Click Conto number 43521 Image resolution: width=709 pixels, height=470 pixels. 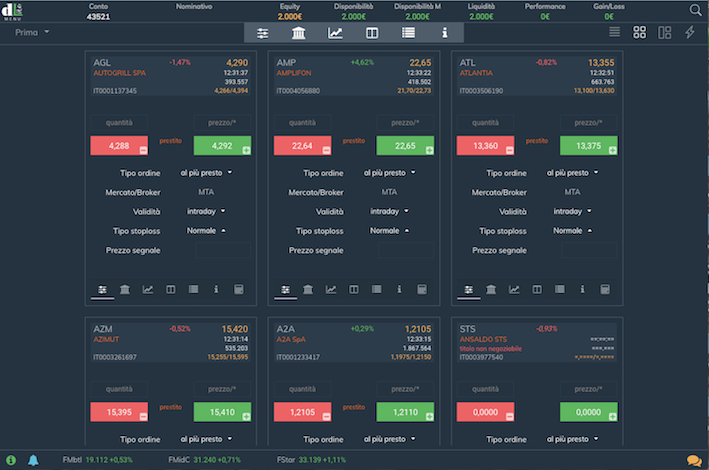pos(98,17)
